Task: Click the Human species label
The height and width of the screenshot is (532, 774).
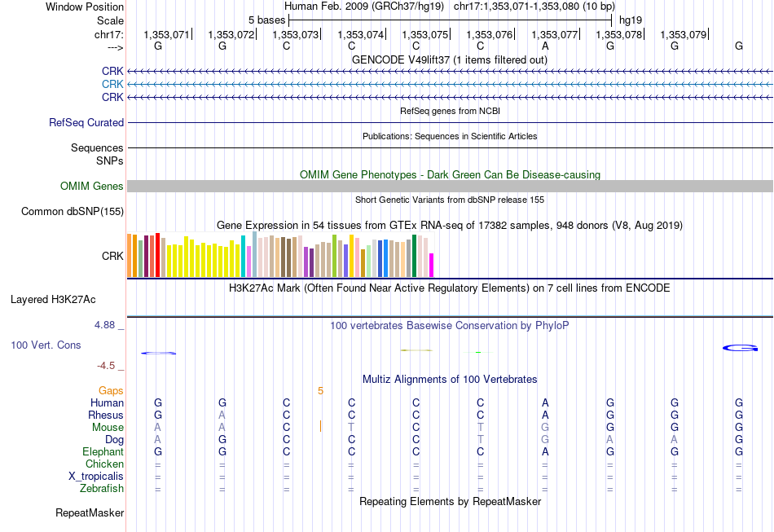Action: tap(107, 403)
